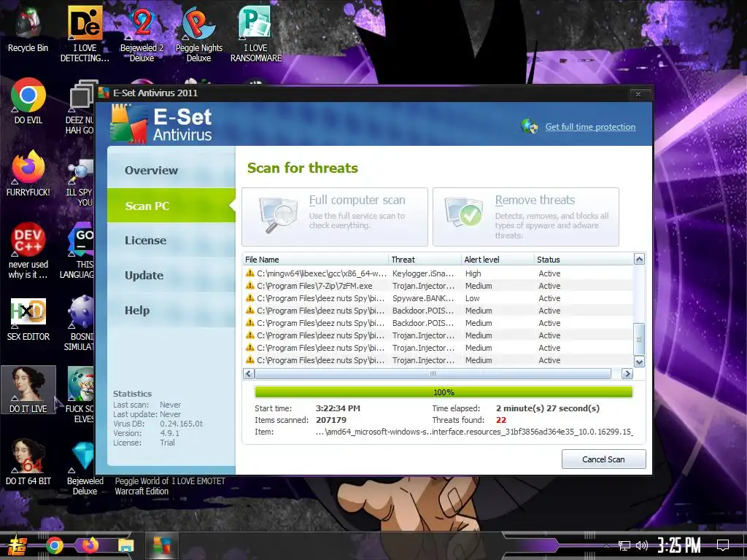747x560 pixels.
Task: Open the Peggle World of Warcraft Edition label
Action: [142, 486]
